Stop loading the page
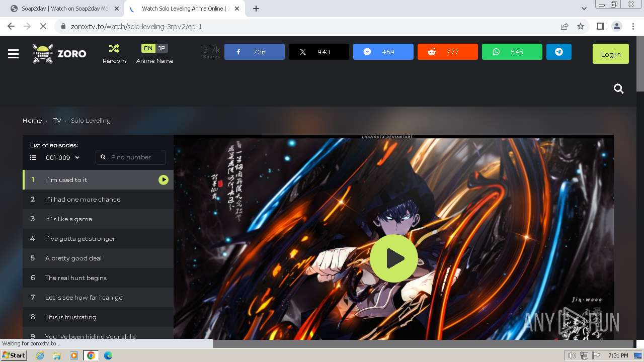644x362 pixels. (43, 26)
